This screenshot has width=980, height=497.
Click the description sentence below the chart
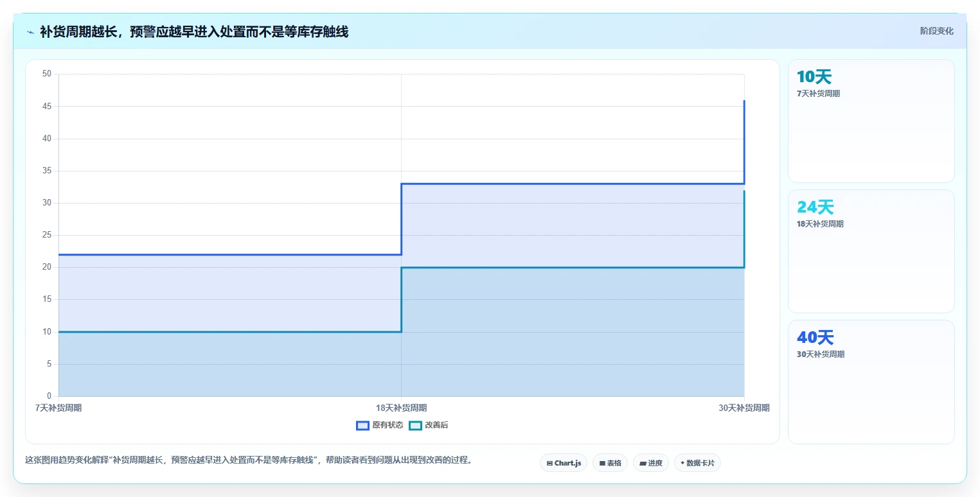[x=249, y=460]
